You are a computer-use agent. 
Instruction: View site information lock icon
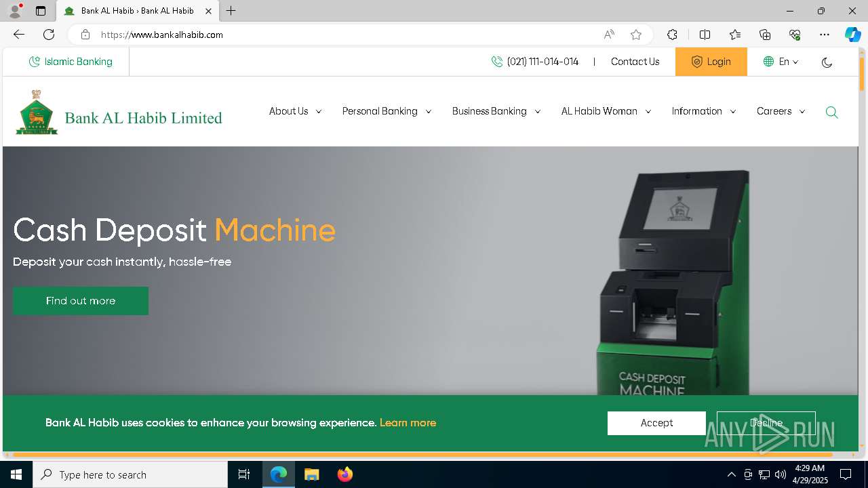coord(85,35)
